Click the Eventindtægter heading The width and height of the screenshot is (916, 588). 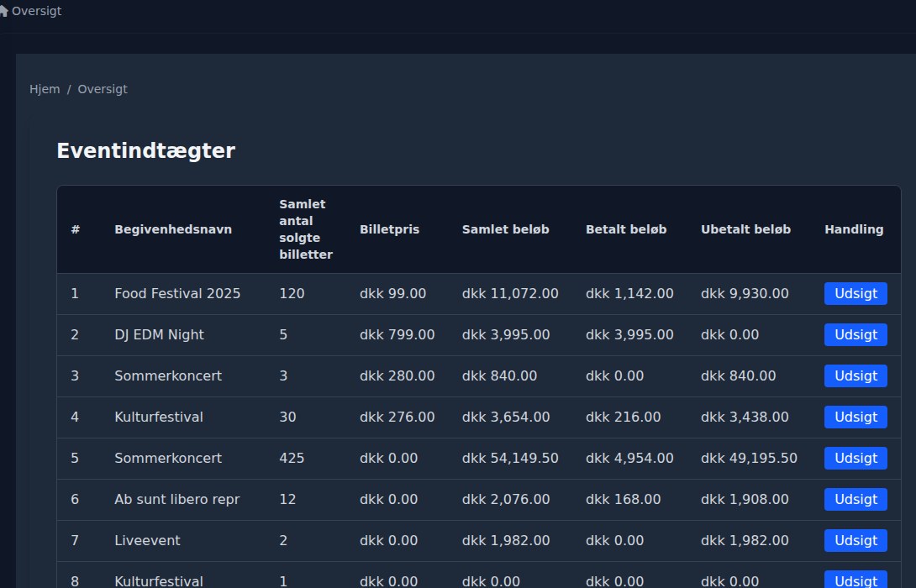click(145, 151)
